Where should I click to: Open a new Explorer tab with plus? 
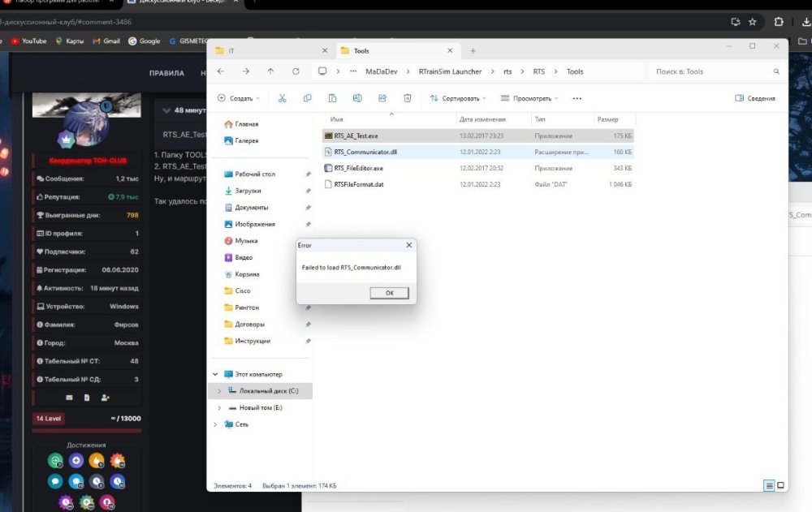point(473,50)
